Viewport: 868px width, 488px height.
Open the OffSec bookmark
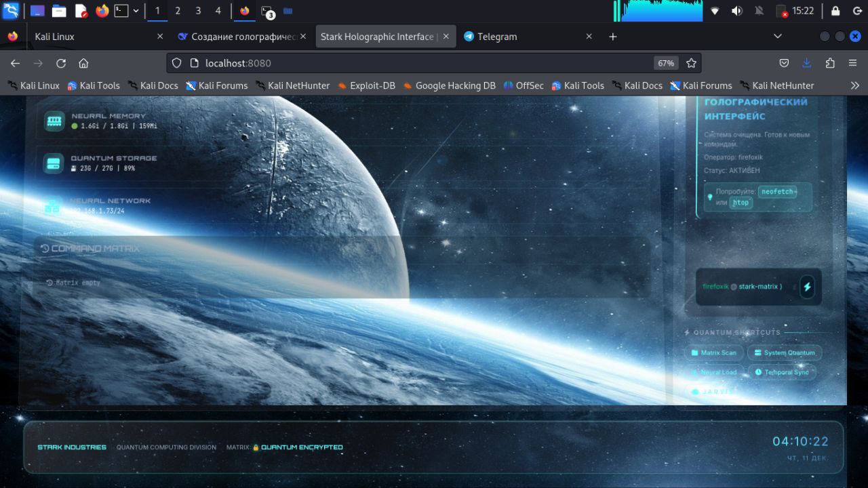click(x=524, y=85)
